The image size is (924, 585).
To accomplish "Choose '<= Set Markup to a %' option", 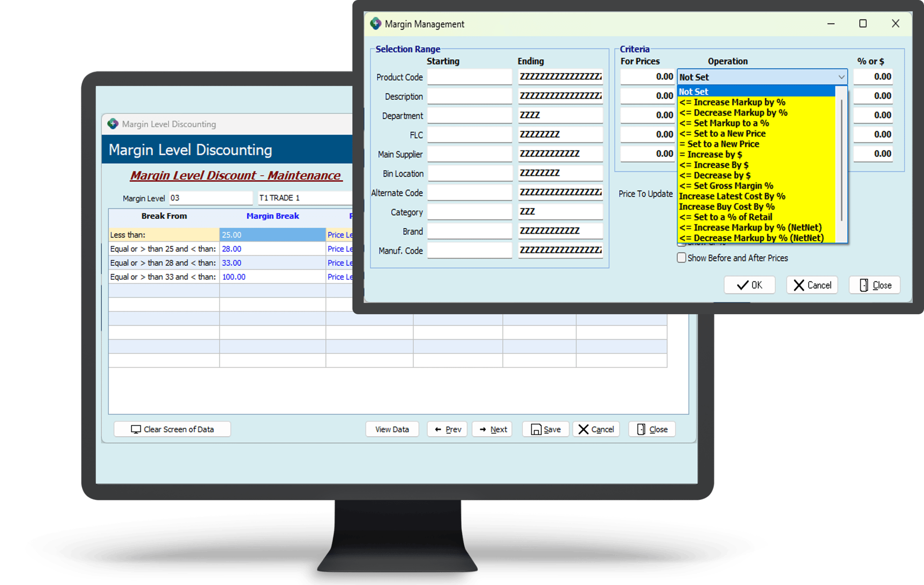I will (756, 123).
